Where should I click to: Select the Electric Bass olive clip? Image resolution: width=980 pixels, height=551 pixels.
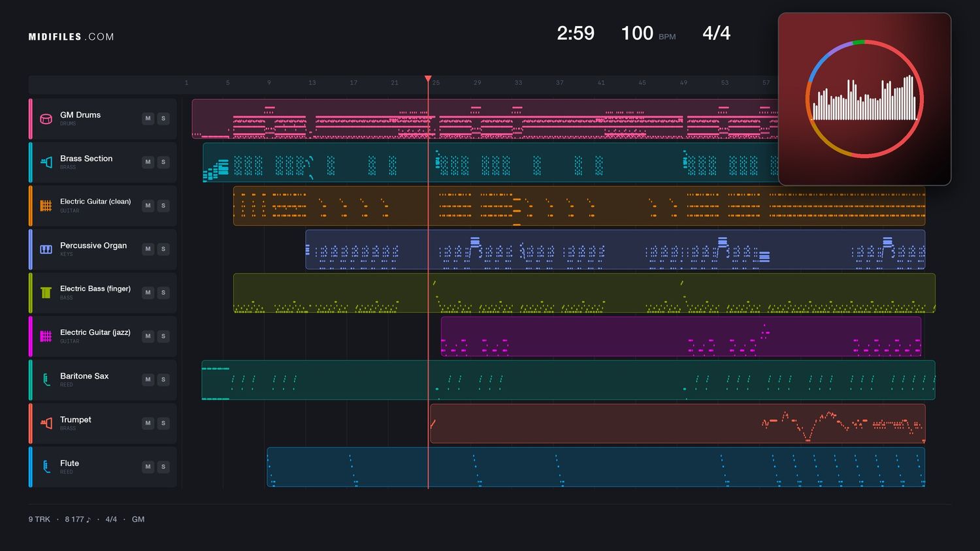coord(584,293)
